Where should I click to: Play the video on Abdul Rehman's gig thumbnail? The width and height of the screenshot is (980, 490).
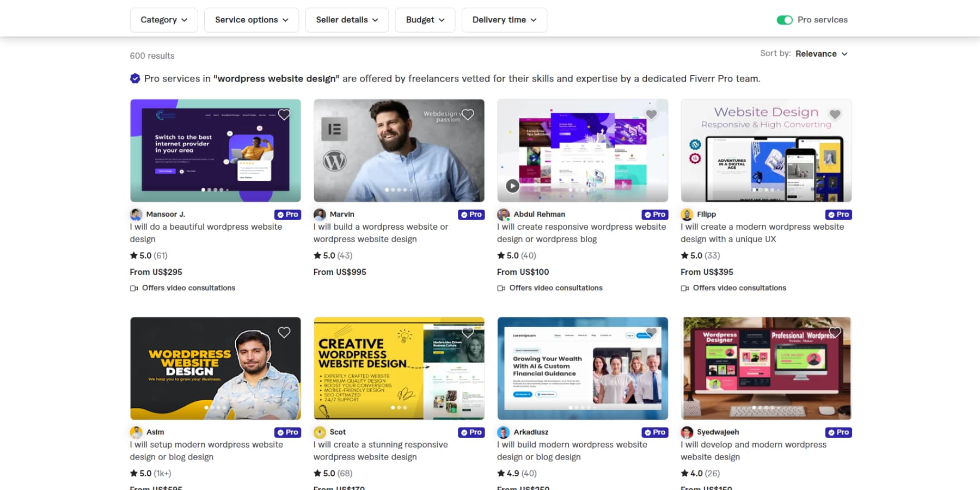coord(512,186)
